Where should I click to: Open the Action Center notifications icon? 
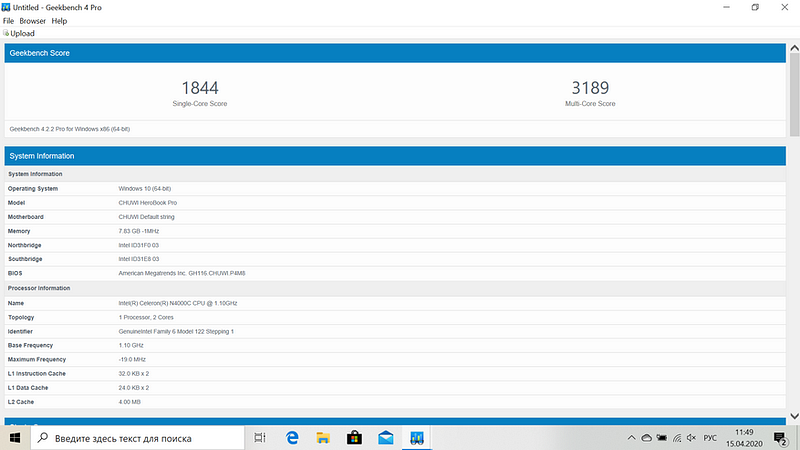781,438
